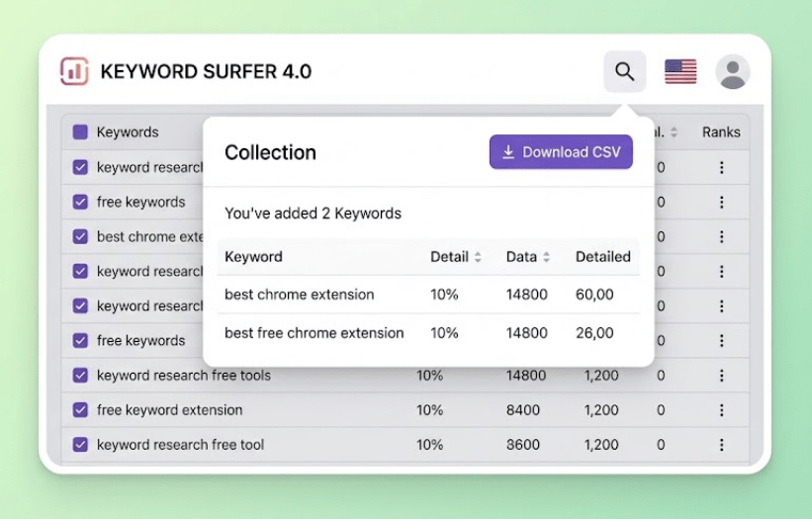Click the KEYWORD SURFER 4.0 title
Image resolution: width=812 pixels, height=519 pixels.
tap(206, 71)
